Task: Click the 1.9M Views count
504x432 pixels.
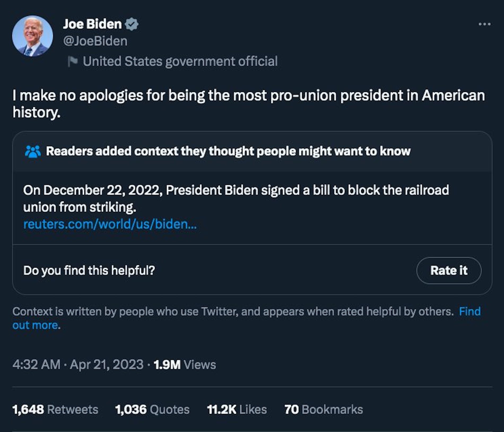Action: point(185,364)
